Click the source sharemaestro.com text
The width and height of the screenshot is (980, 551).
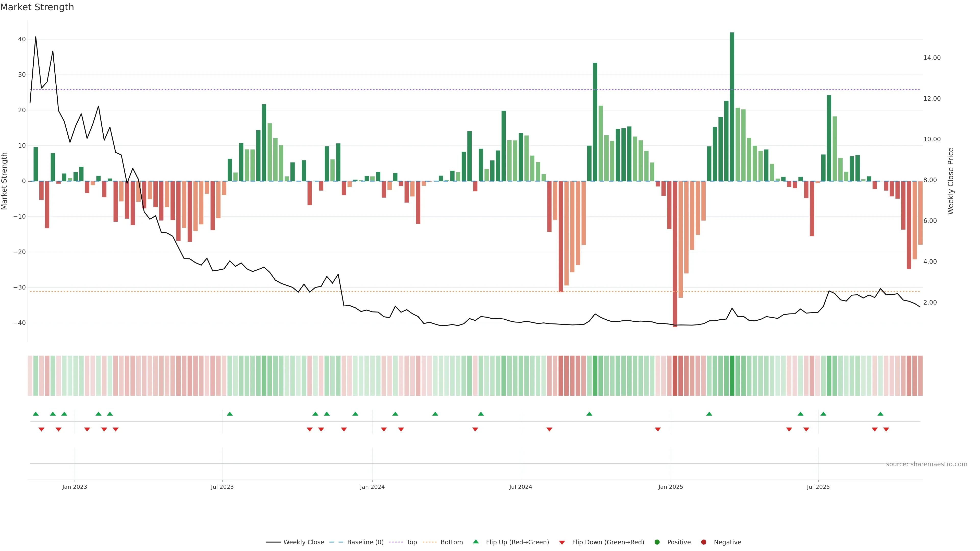pyautogui.click(x=926, y=464)
